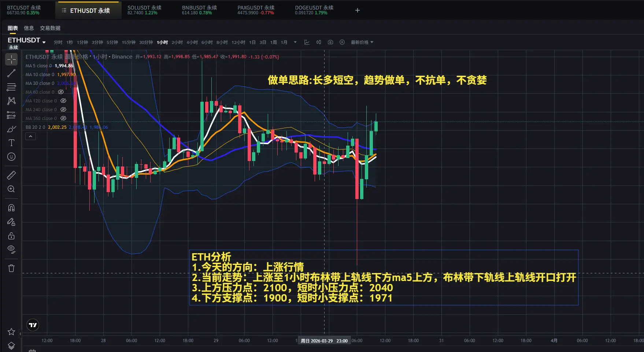Open the 交易数据 trading data tab
The image size is (644, 352).
pos(50,28)
